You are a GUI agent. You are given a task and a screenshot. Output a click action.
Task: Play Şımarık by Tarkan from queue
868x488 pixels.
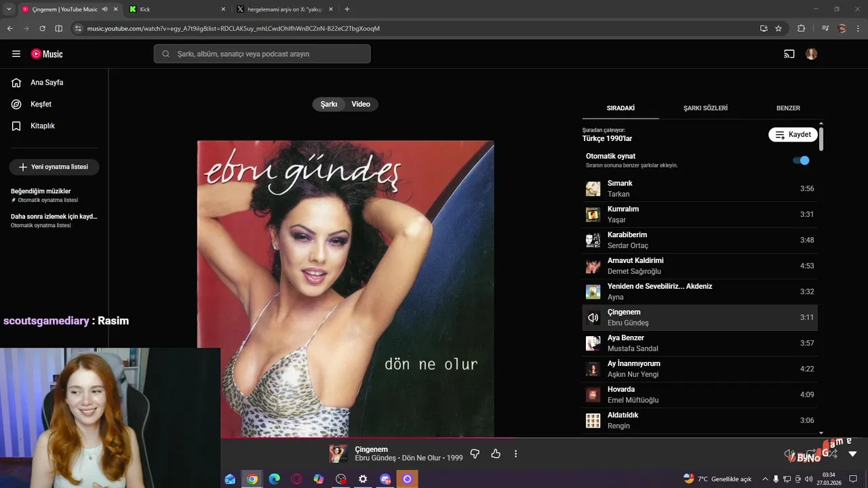click(x=700, y=189)
